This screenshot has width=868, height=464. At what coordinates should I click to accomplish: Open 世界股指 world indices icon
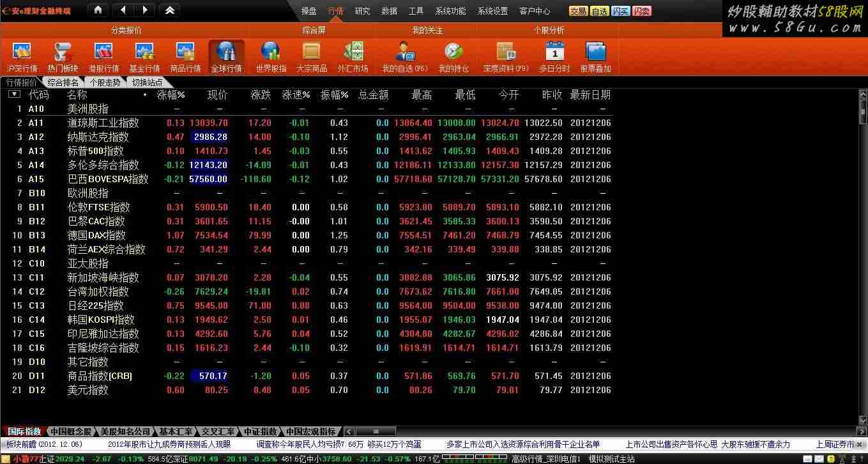pos(271,58)
